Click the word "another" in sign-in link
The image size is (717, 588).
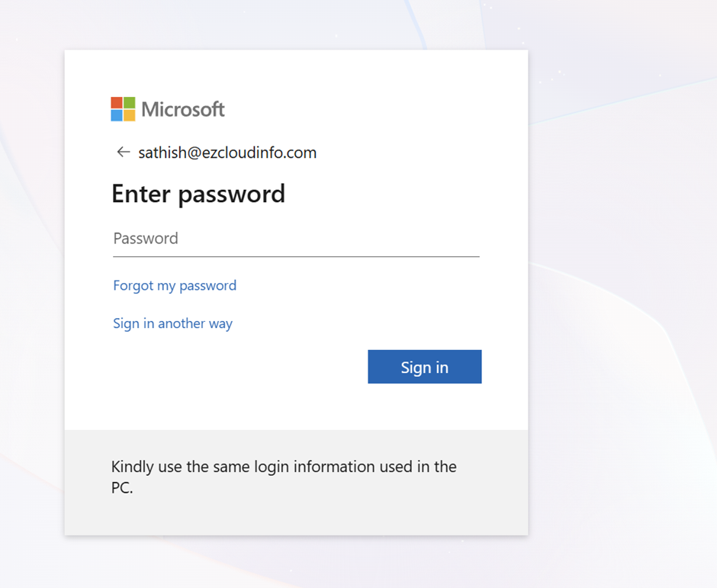(182, 323)
